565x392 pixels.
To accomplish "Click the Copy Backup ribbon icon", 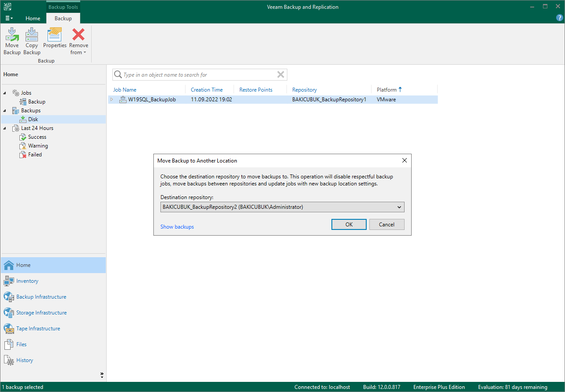I will pyautogui.click(x=32, y=34).
